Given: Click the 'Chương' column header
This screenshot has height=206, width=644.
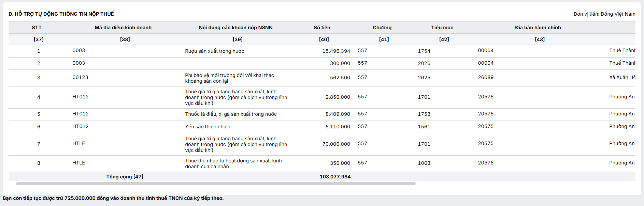Looking at the screenshot, I should [x=382, y=28].
